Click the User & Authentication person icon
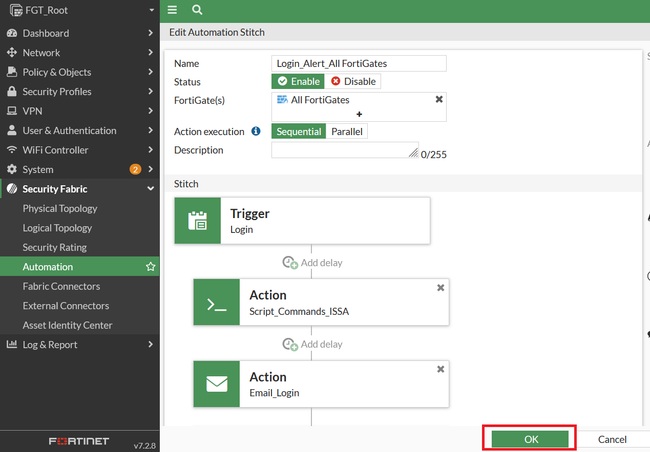650x452 pixels. (12, 130)
